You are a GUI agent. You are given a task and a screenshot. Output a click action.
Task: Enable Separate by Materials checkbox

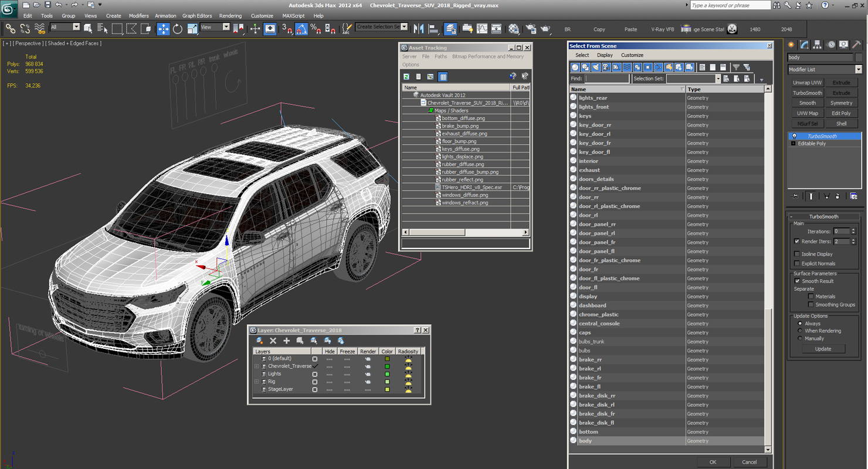click(x=811, y=297)
